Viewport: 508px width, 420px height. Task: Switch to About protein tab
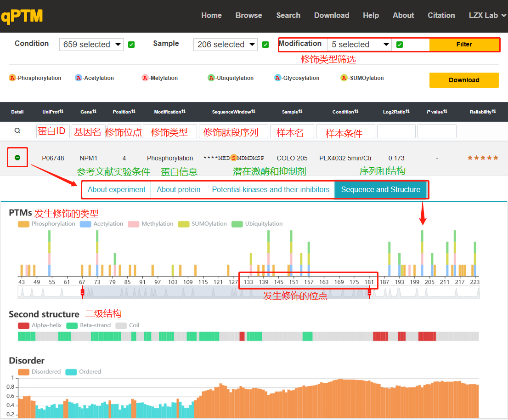click(x=179, y=190)
